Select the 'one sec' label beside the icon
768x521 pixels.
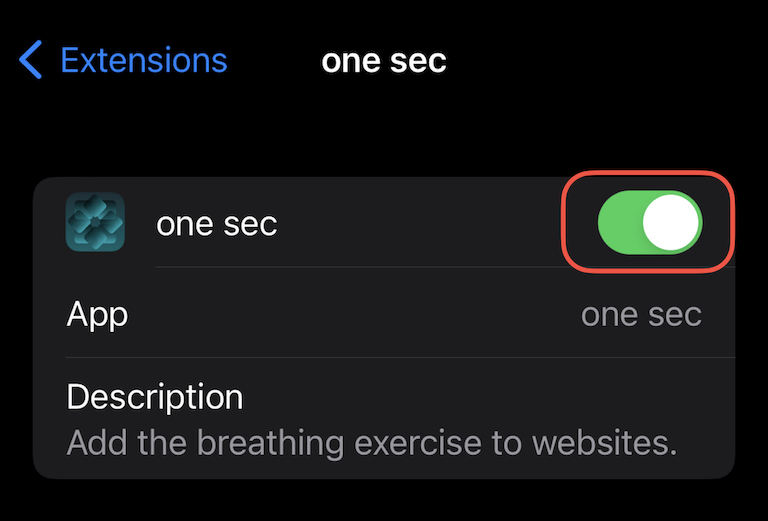(216, 224)
